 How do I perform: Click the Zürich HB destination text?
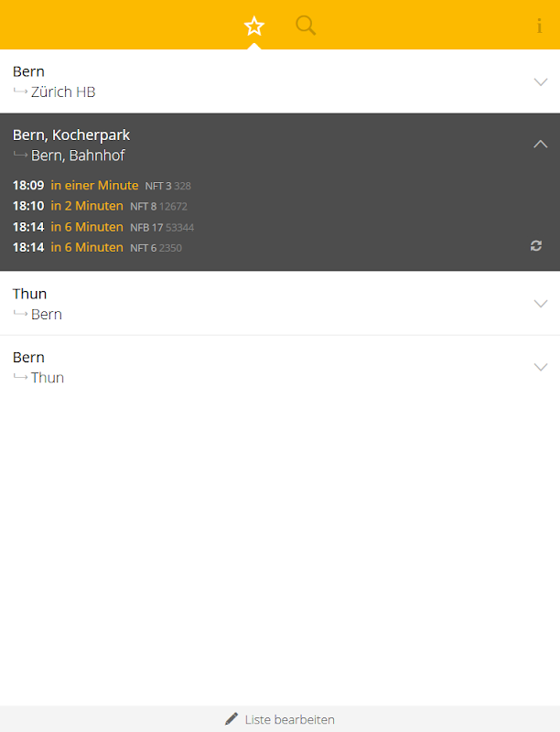[x=63, y=91]
